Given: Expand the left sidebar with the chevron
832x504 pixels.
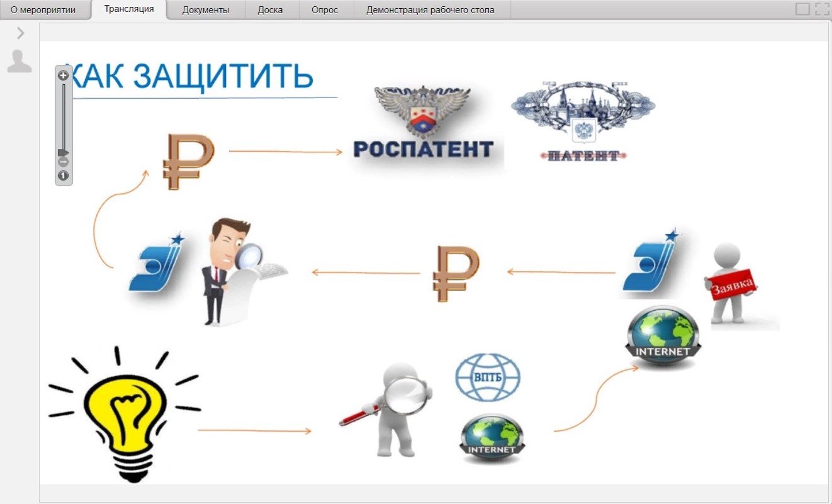Looking at the screenshot, I should coord(20,33).
